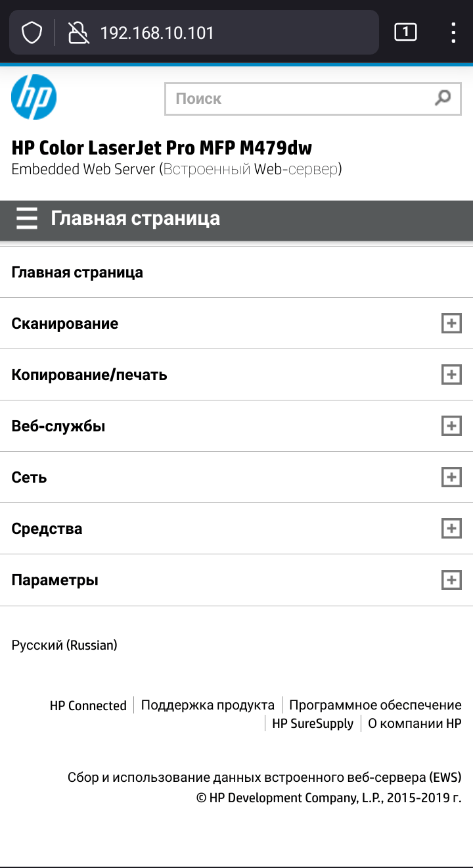Open the Поддержка продукта link
473x868 pixels.
point(208,705)
